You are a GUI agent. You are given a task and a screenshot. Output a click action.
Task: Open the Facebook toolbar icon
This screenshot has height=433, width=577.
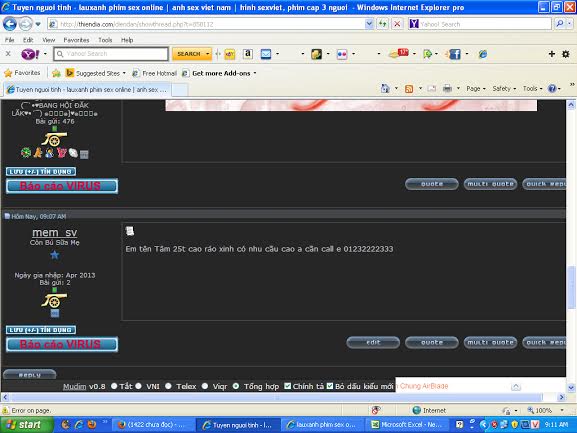(454, 54)
